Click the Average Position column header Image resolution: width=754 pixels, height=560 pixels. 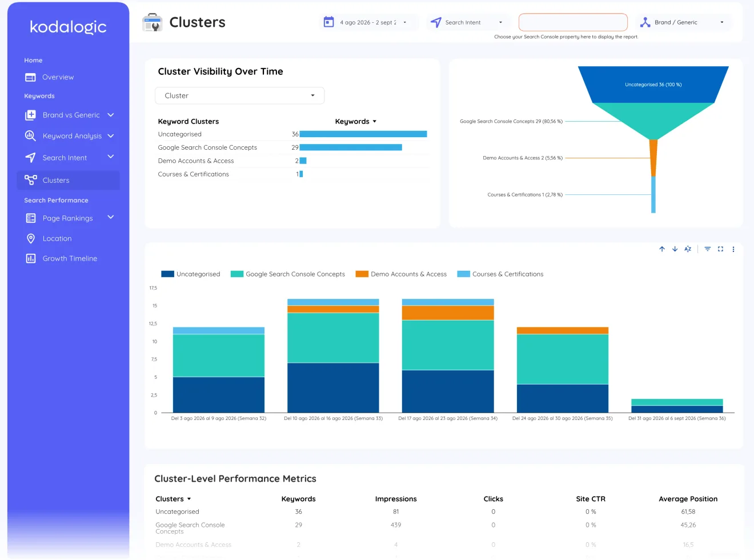tap(688, 499)
